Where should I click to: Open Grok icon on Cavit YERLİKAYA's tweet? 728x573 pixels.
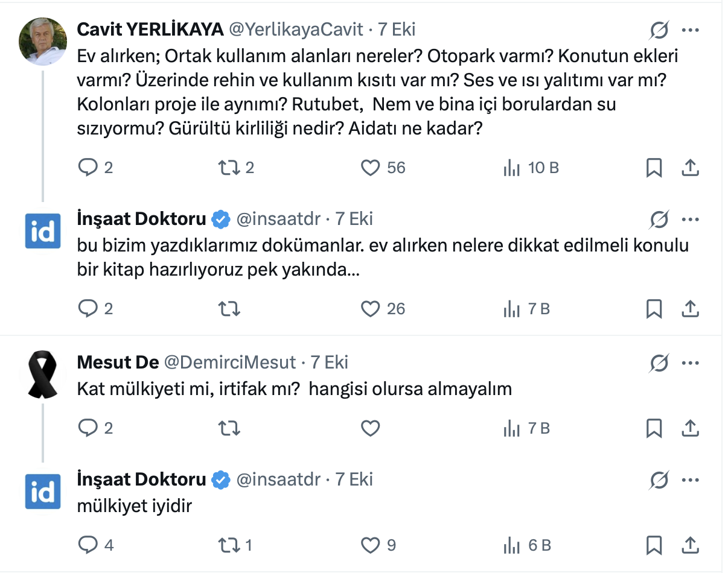point(659,30)
